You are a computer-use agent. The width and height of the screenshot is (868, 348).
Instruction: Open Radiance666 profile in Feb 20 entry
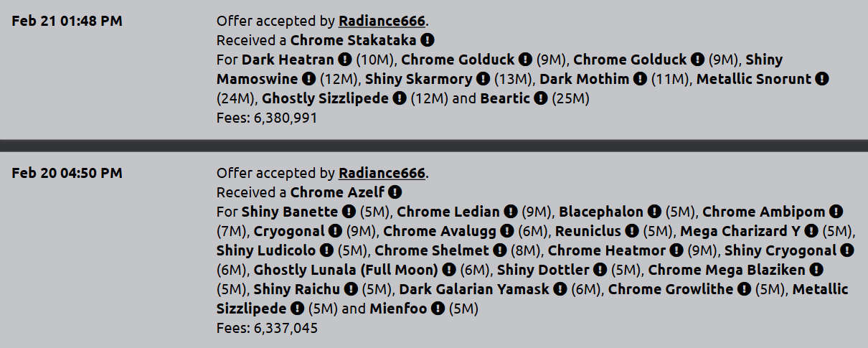pyautogui.click(x=382, y=173)
